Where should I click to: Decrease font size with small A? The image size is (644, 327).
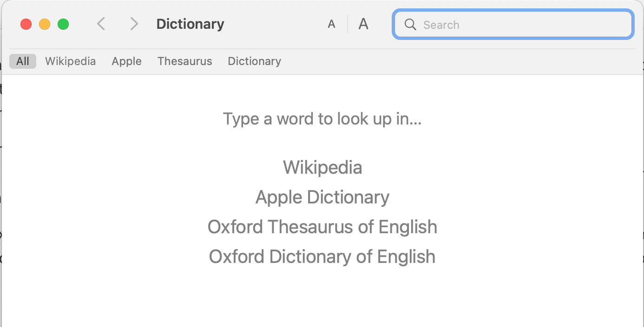(331, 24)
